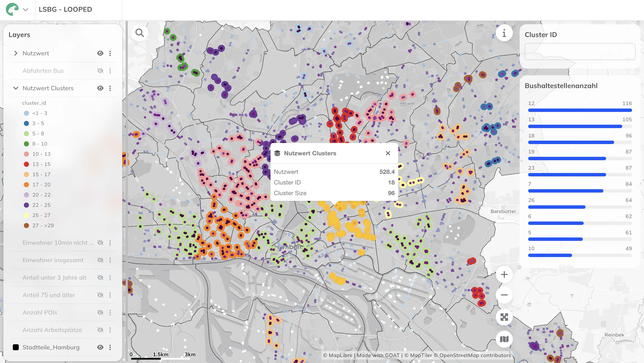Toggle visibility of Stadtteile_Hamburg layer
Viewport: 644px width, 363px height.
click(x=100, y=347)
